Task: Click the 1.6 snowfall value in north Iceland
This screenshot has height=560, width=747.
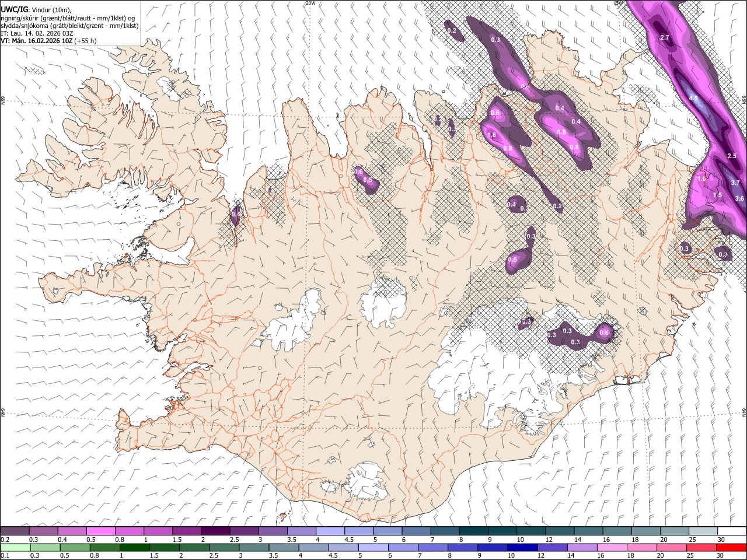Action: (491, 135)
